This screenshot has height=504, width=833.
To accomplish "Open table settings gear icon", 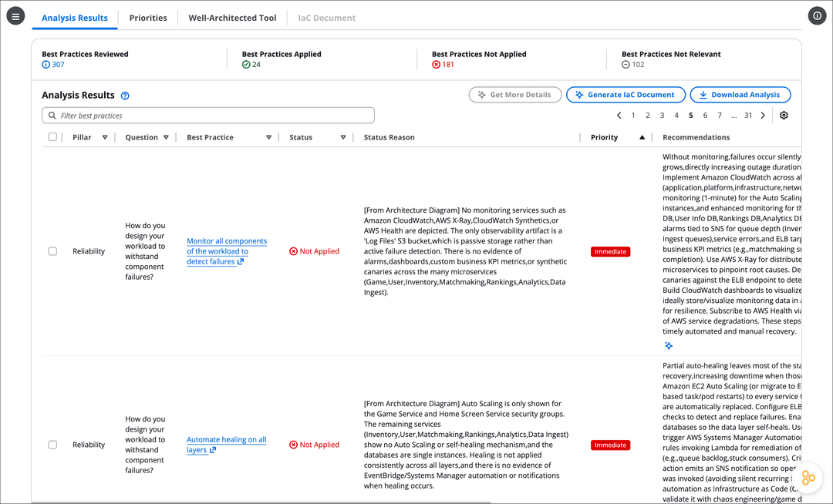I will tap(784, 115).
